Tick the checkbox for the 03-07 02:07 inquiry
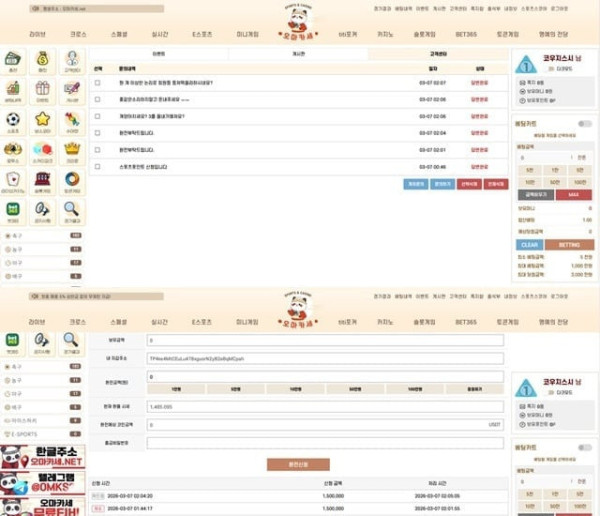The height and width of the screenshot is (516, 600). [98, 83]
